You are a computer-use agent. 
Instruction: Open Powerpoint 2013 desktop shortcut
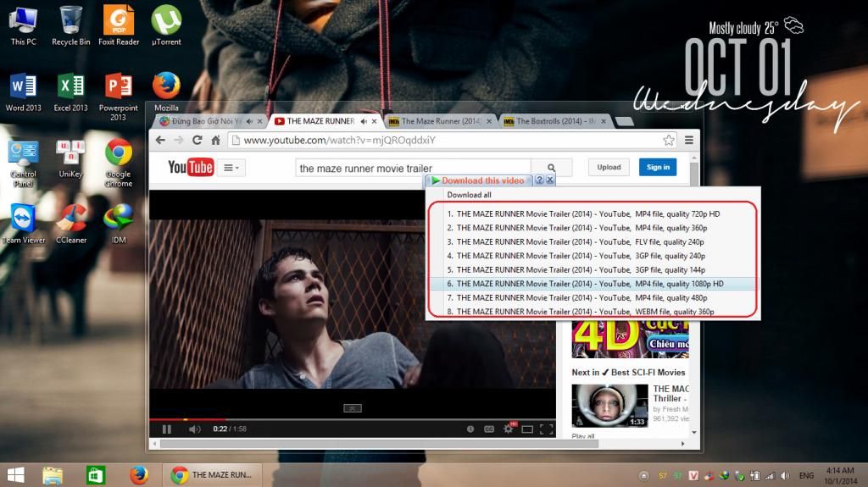point(119,97)
